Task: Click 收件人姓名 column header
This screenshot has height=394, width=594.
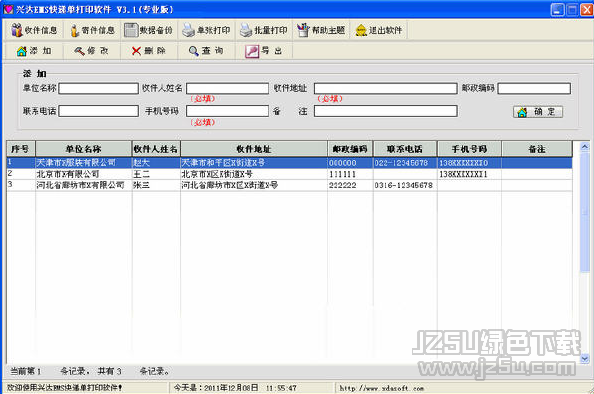Action: tap(156, 149)
